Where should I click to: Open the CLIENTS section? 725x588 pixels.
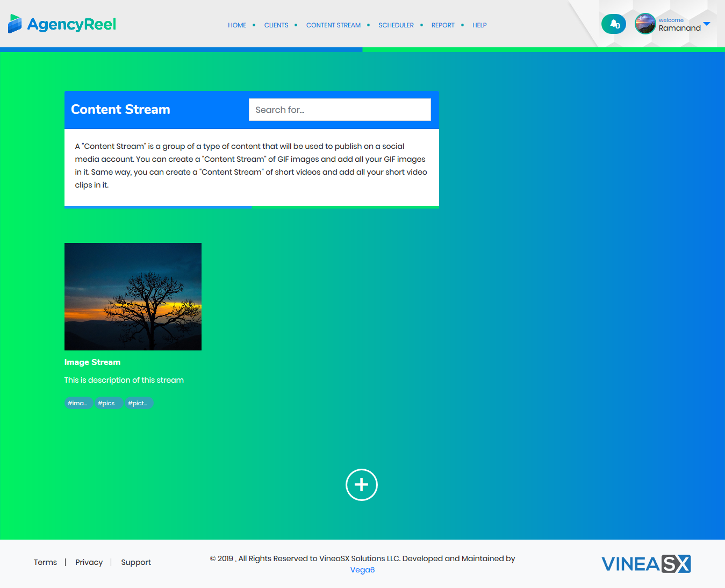[x=276, y=25]
